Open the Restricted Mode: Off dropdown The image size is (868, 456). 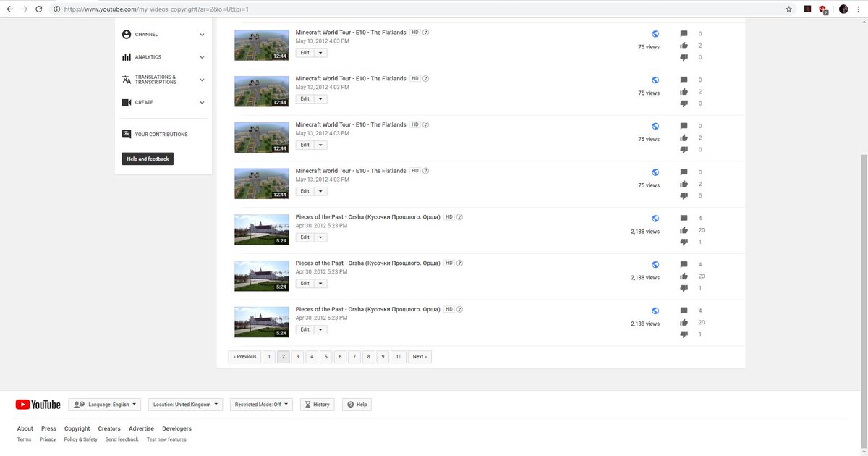click(261, 405)
